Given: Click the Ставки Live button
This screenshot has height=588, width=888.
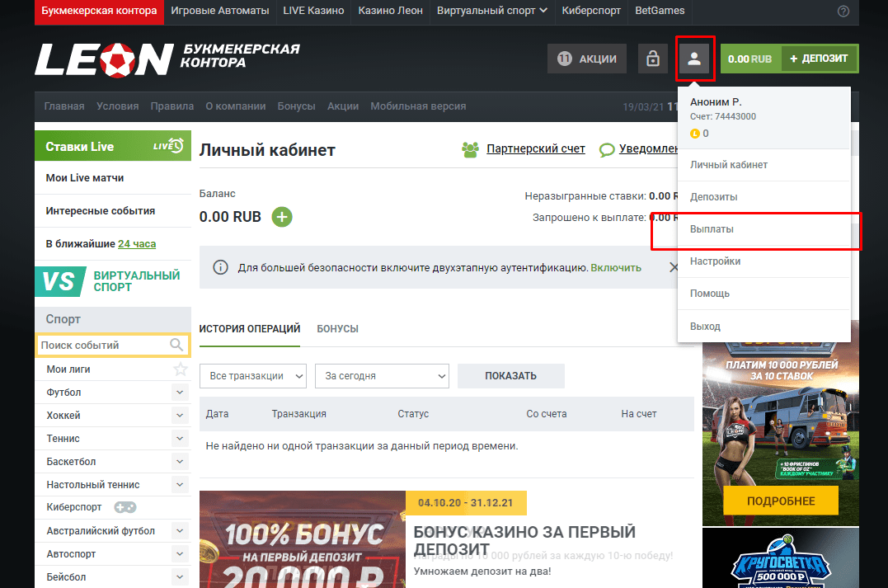Looking at the screenshot, I should [x=113, y=146].
